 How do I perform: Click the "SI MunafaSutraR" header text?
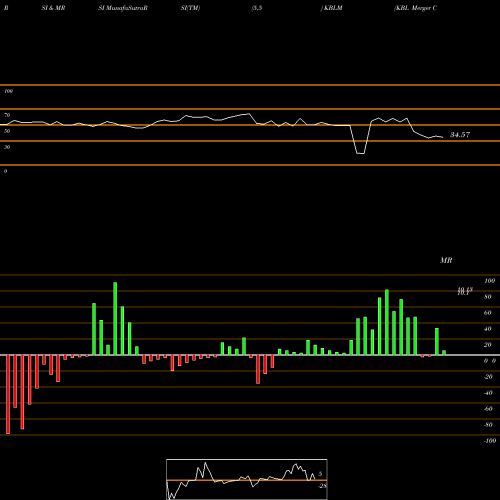click(x=123, y=8)
